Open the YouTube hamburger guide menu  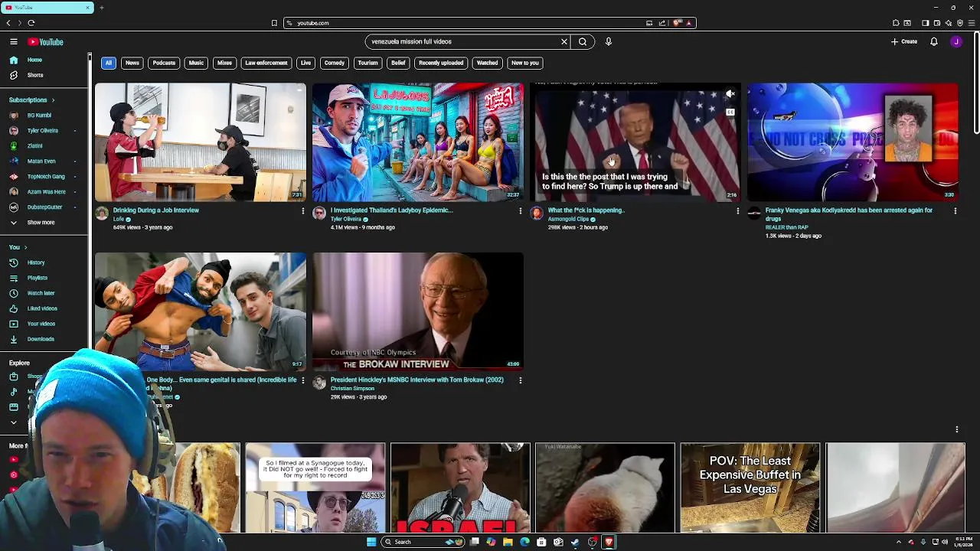pyautogui.click(x=14, y=42)
